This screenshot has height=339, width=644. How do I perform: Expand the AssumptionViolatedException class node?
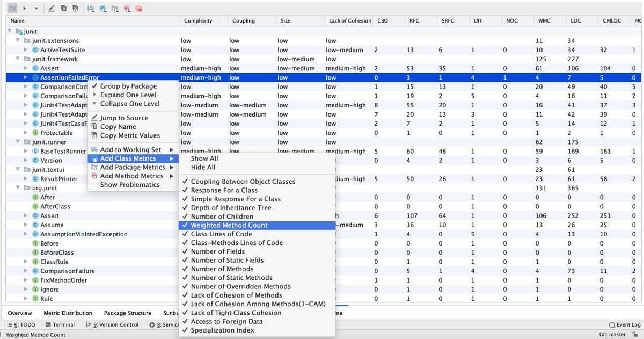[x=26, y=234]
